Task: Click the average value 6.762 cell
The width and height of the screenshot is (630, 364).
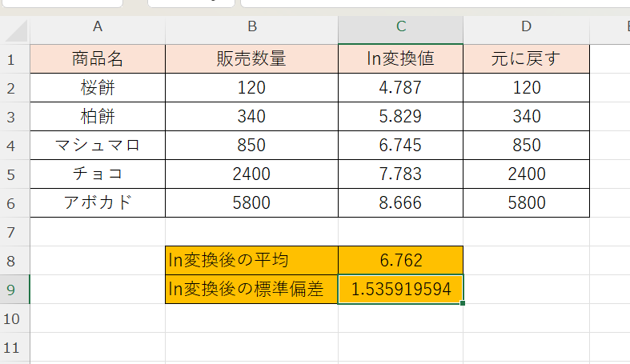Action: coord(400,261)
